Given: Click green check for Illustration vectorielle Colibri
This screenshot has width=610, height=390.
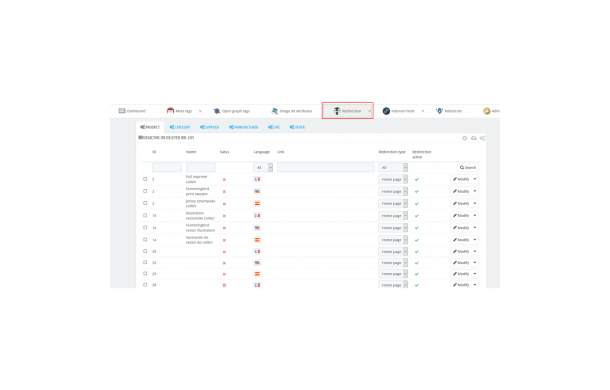Looking at the screenshot, I should point(417,216).
